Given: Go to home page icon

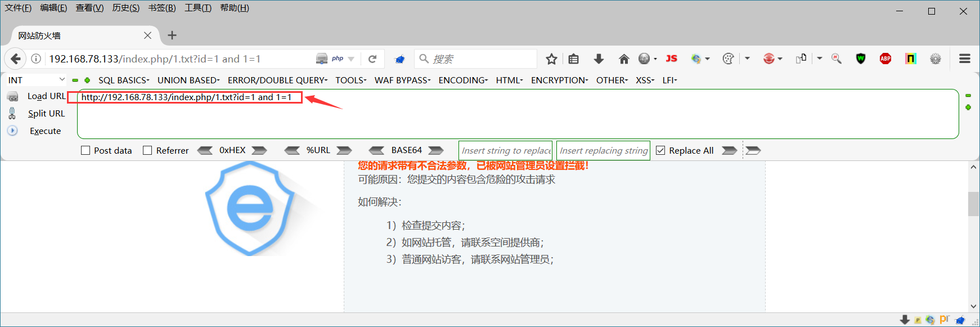Looking at the screenshot, I should coord(624,59).
